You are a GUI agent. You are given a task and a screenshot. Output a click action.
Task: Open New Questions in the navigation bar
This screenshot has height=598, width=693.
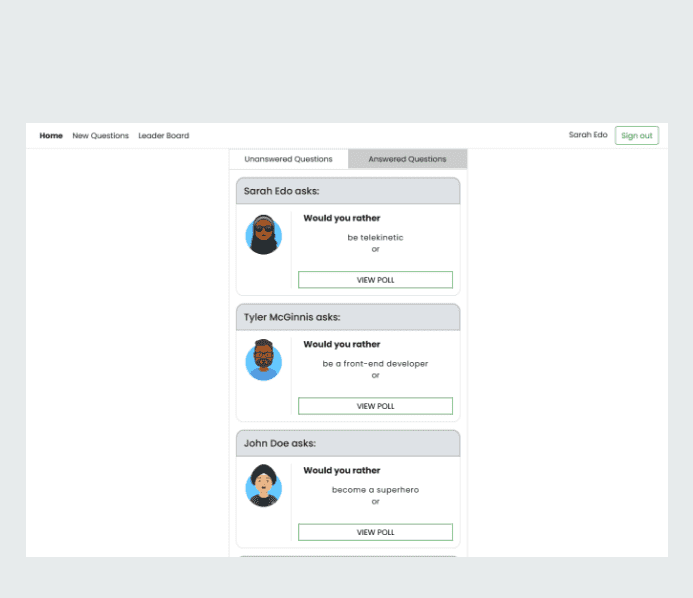pyautogui.click(x=100, y=136)
